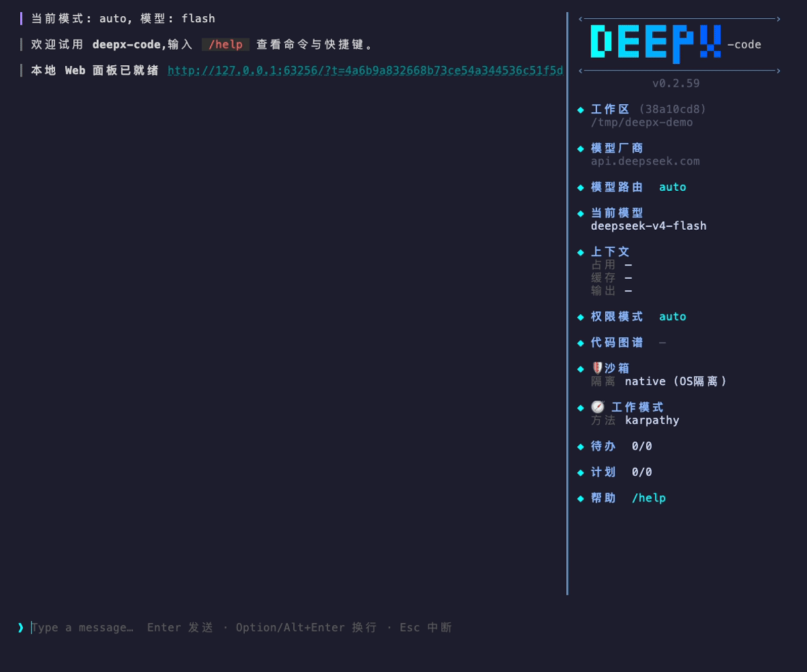Viewport: 807px width, 672px height.
Task: Click the 待办 0/0 counter
Action: tap(621, 446)
